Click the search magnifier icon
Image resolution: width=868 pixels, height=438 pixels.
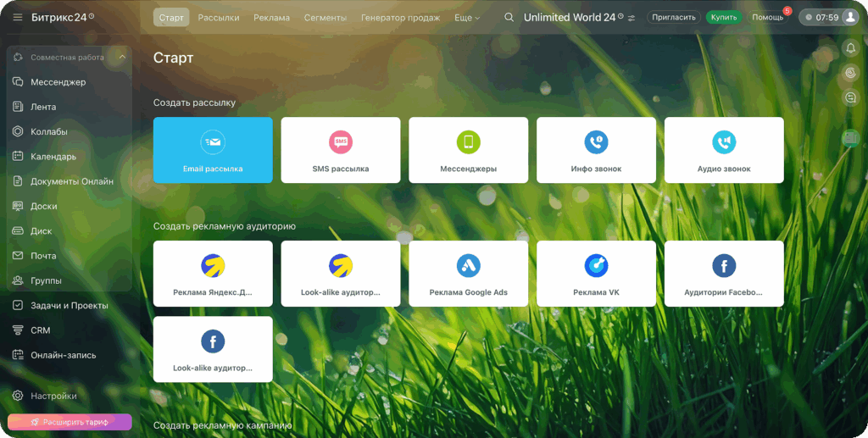[x=509, y=17]
